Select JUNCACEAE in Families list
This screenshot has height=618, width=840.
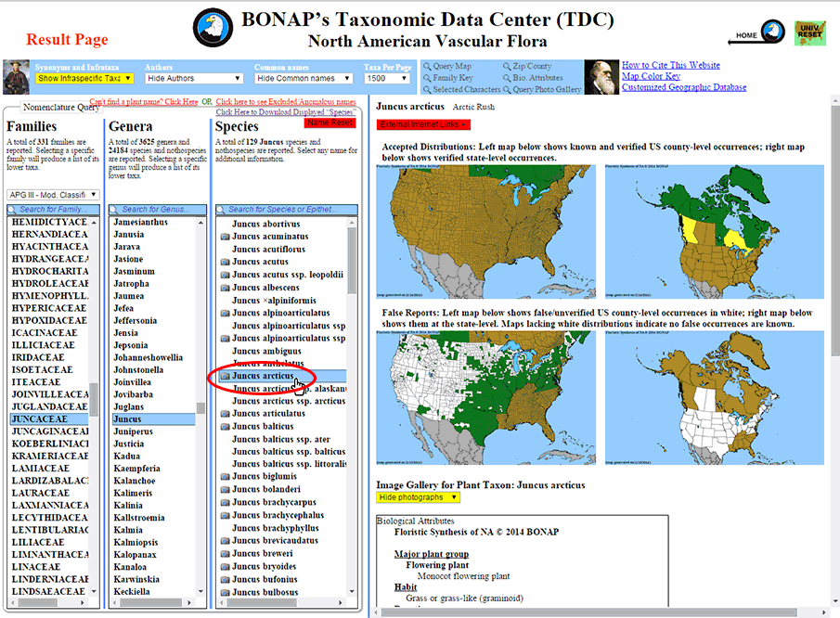(x=49, y=418)
